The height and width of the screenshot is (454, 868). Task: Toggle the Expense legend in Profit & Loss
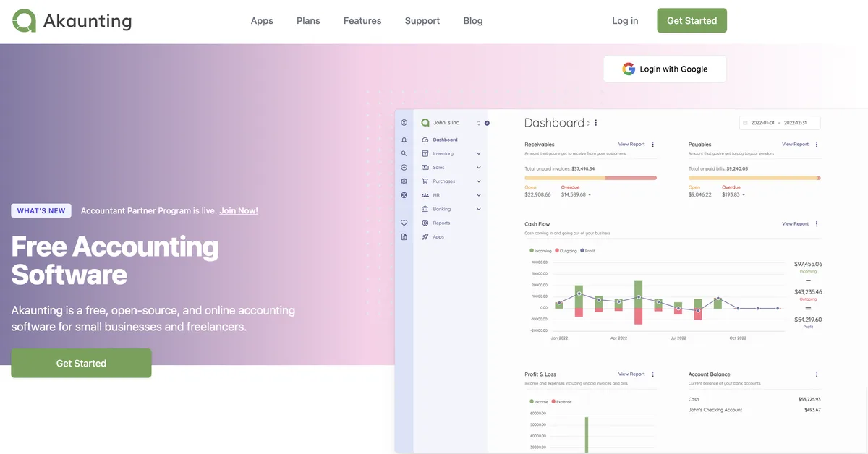[562, 401]
